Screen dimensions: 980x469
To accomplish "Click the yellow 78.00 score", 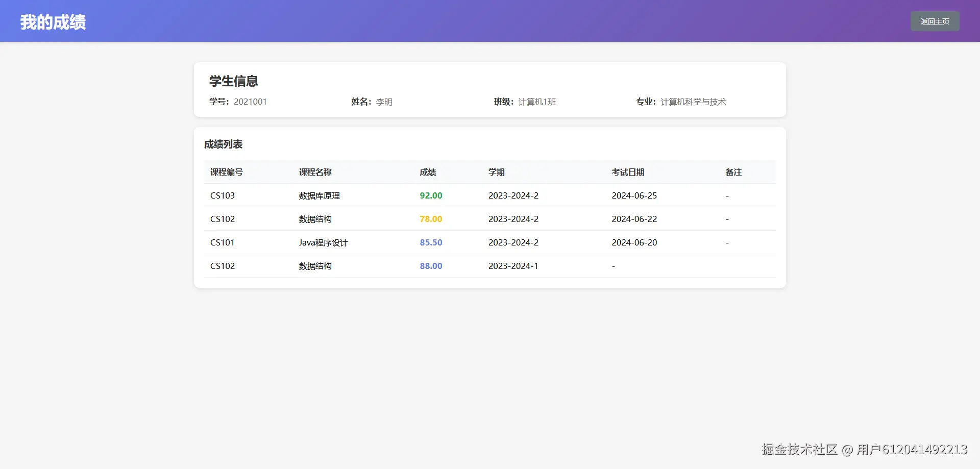I will 431,219.
